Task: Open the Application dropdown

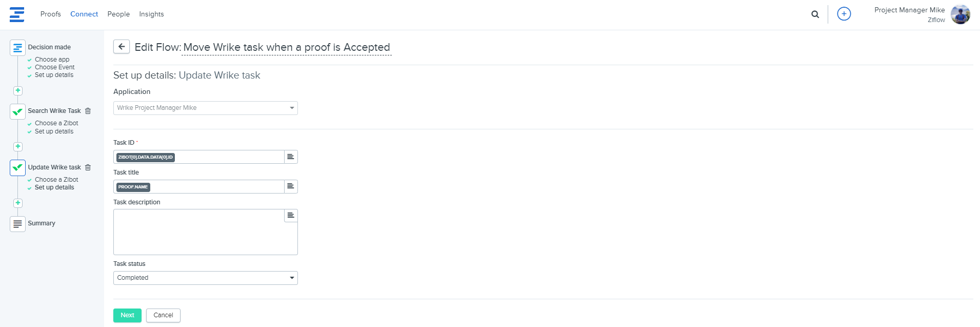Action: tap(205, 108)
